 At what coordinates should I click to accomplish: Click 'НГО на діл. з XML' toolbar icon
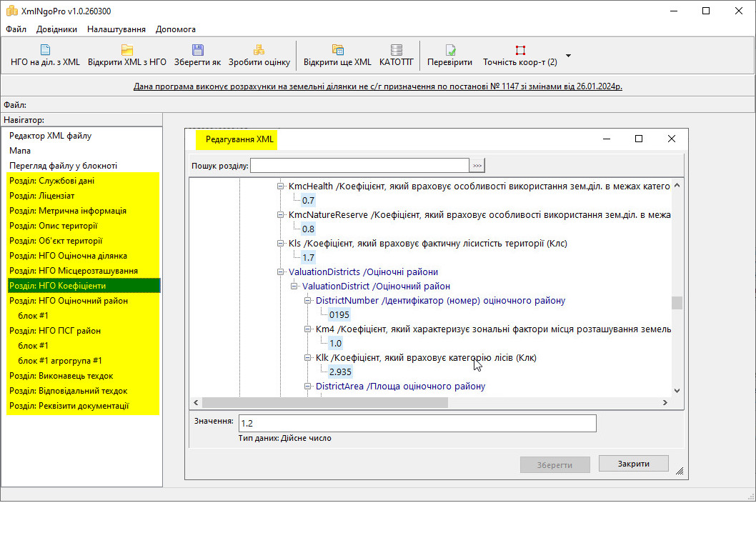45,50
